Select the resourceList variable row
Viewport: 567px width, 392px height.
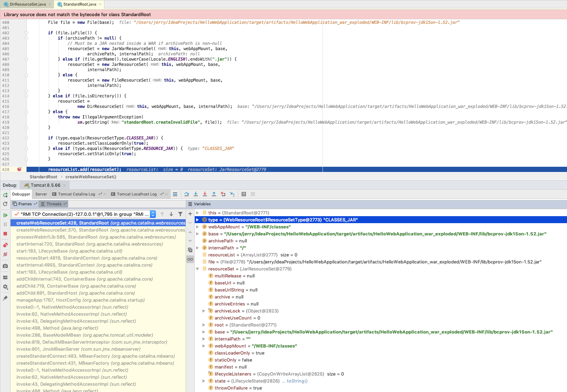pos(381,255)
